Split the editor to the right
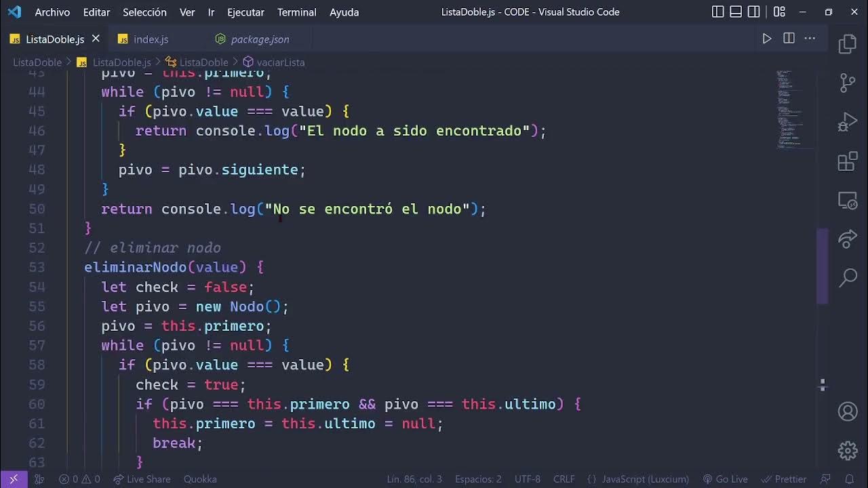Screen dimensions: 868x488 [x=789, y=39]
